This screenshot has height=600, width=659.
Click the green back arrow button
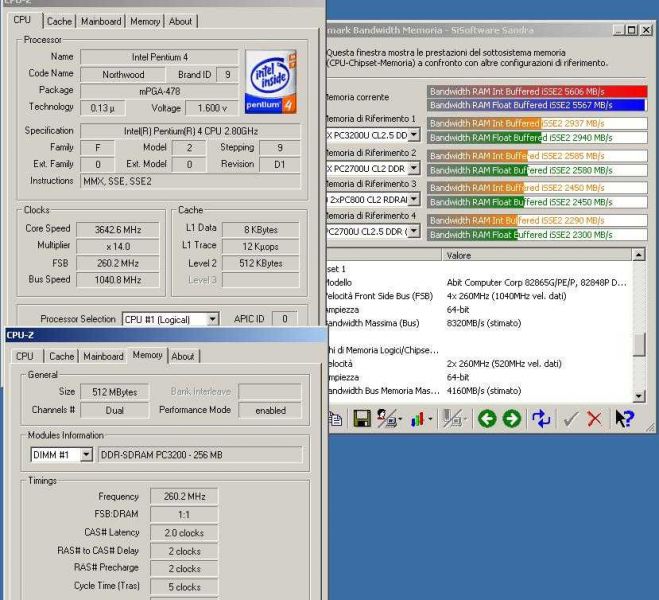click(x=487, y=419)
